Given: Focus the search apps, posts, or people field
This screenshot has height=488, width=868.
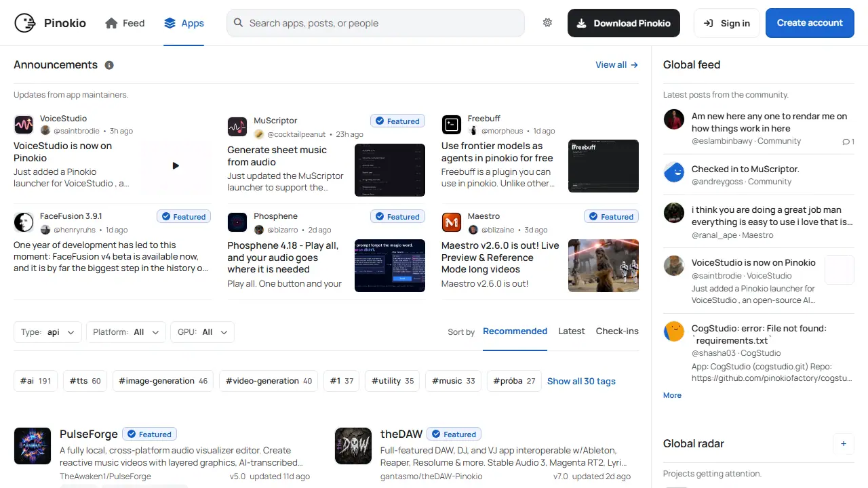Looking at the screenshot, I should pyautogui.click(x=376, y=23).
